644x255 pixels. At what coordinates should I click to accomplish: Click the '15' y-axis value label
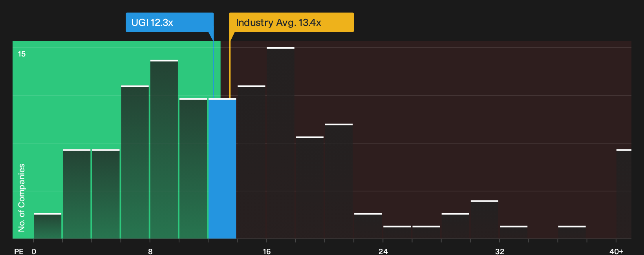coord(22,54)
